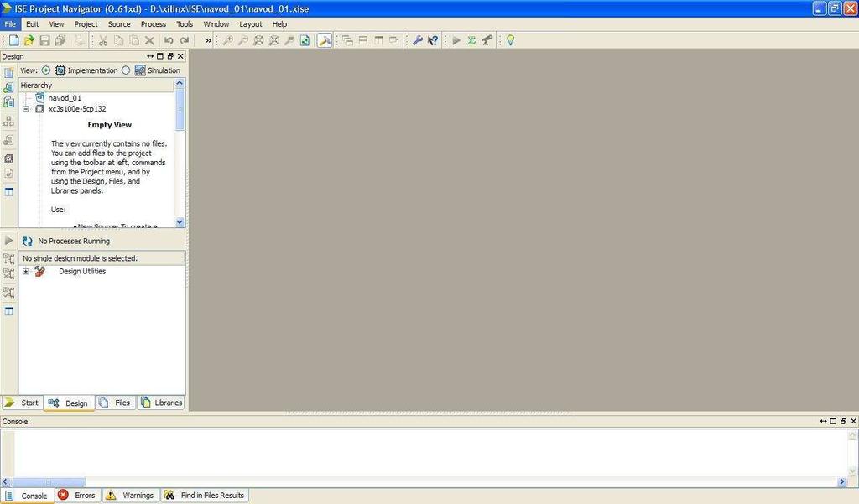Expand the toolbar overflow chevron
859x504 pixels.
(x=208, y=40)
